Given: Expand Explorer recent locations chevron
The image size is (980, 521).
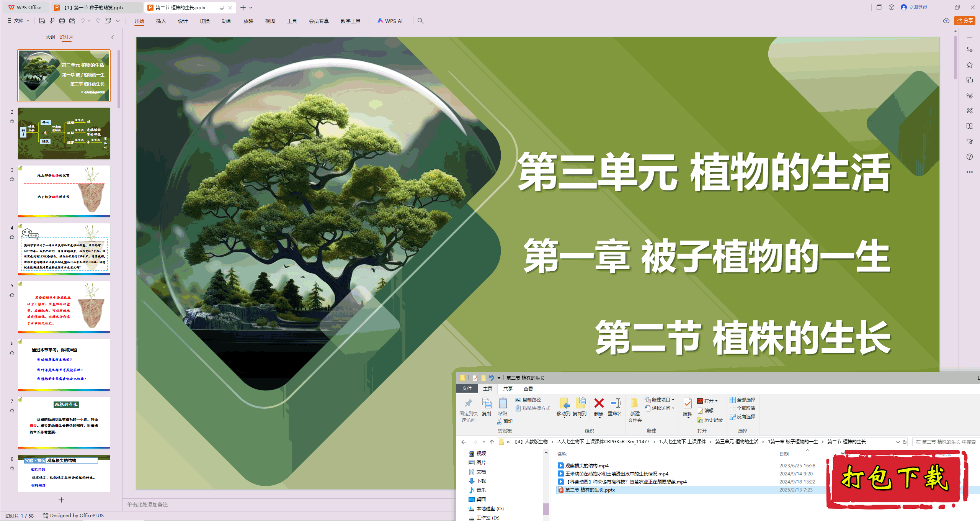Looking at the screenshot, I should click(x=484, y=442).
